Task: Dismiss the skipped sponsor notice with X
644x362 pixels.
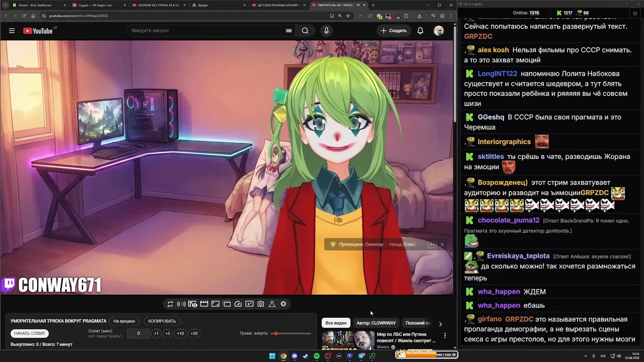Action: click(x=442, y=244)
